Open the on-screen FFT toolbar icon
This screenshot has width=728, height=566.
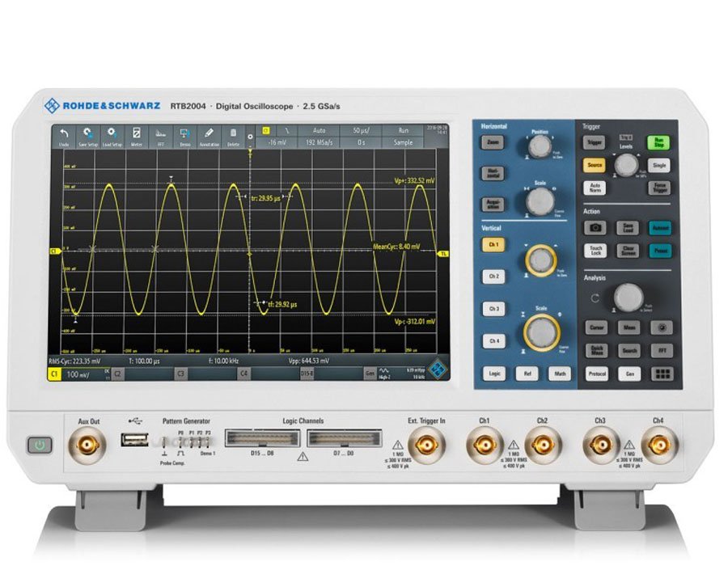160,135
